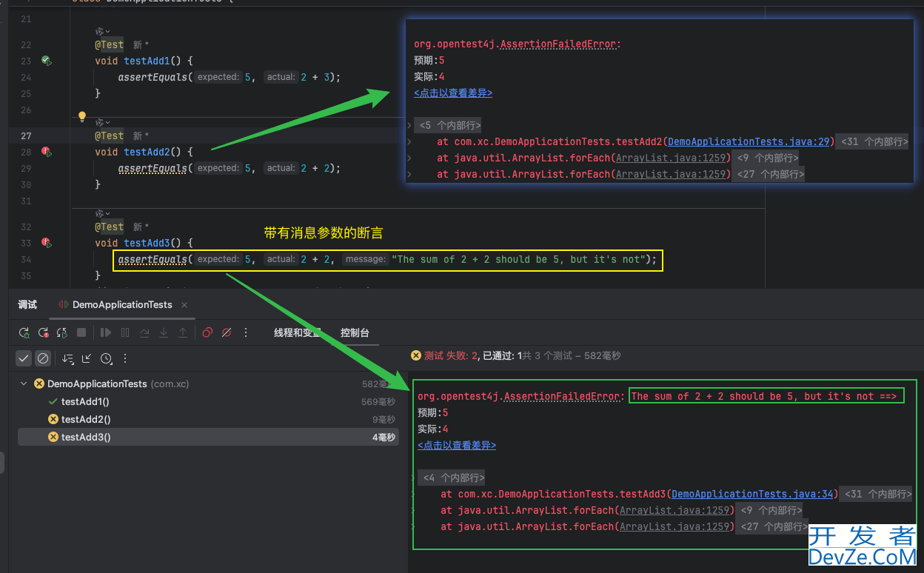Select the DemoApplicationTests debug session tab
Screen dimensions: 924x573
coord(122,305)
